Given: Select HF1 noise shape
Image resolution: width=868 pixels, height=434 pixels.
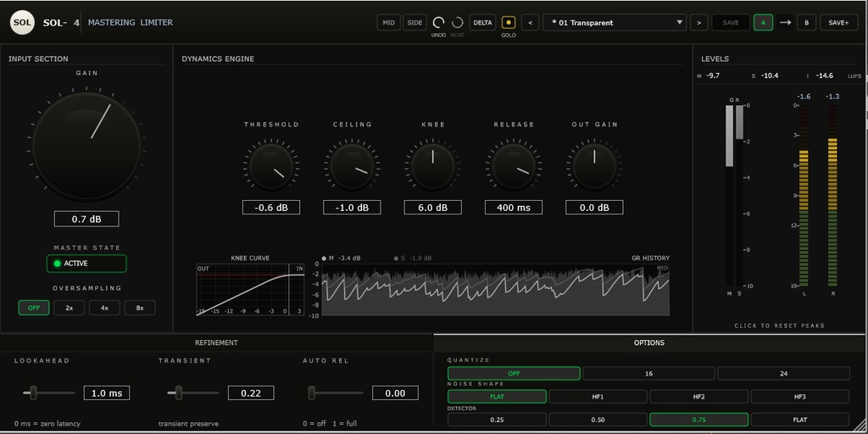Looking at the screenshot, I should point(598,397).
